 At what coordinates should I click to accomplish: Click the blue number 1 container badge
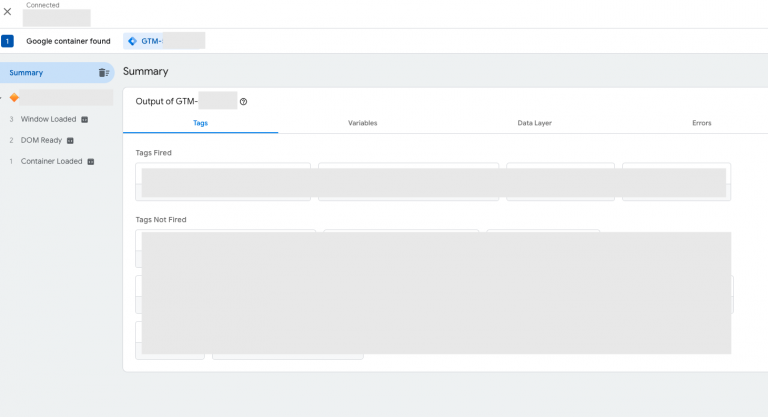click(x=7, y=41)
